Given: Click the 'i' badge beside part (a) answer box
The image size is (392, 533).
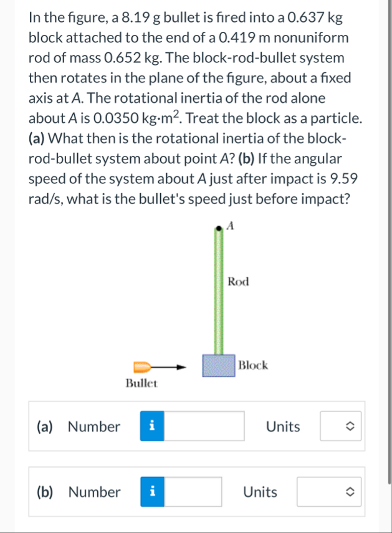Looking at the screenshot, I should click(151, 426).
